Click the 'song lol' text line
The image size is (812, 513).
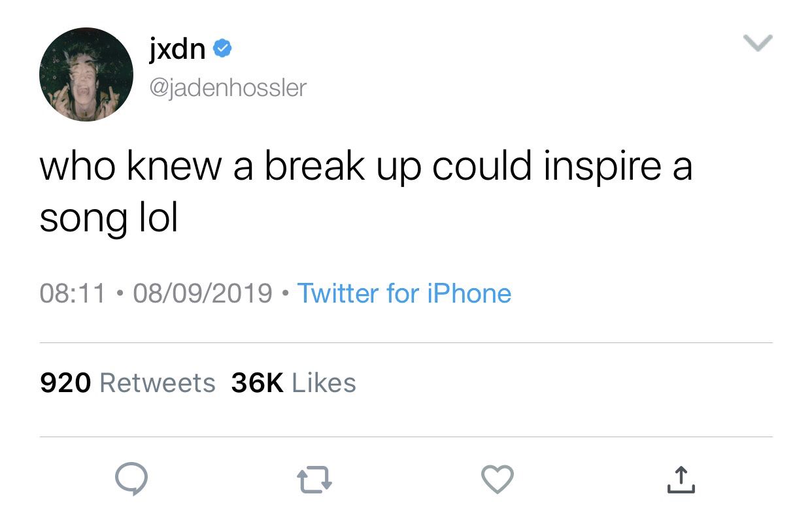109,218
